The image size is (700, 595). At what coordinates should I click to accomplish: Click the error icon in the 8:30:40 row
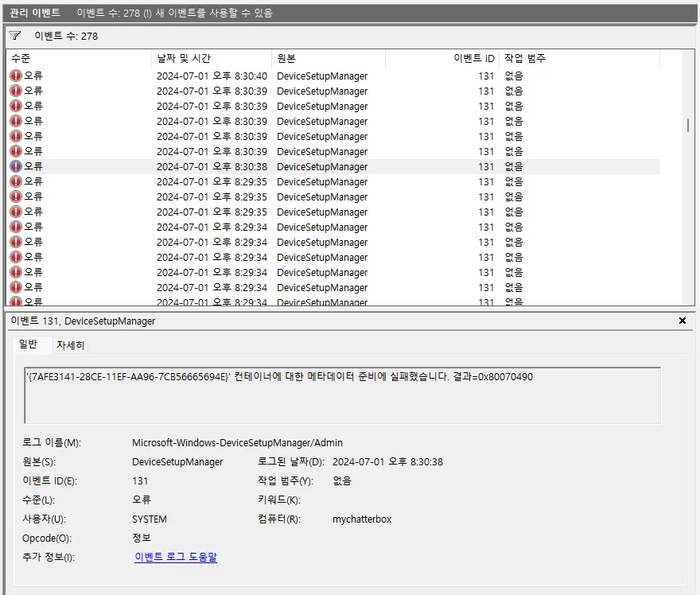coord(16,76)
